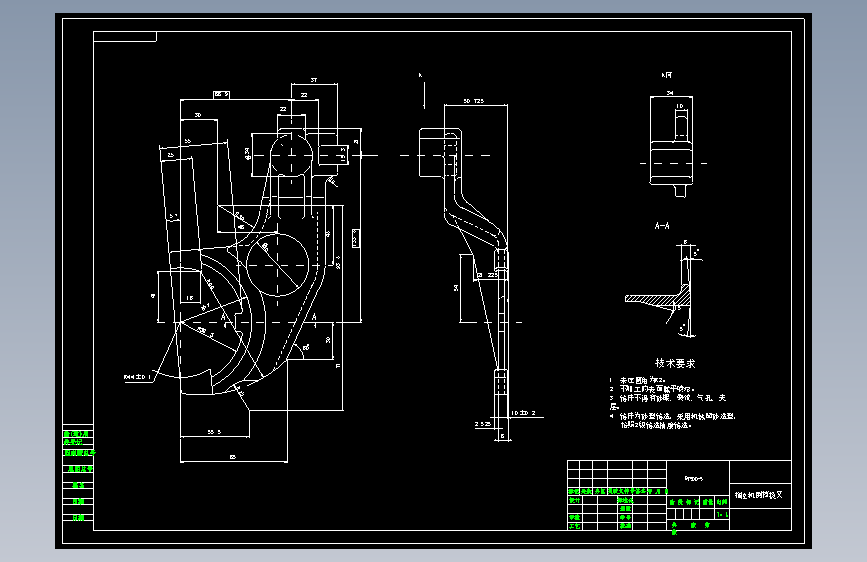Select the part name text in title block

(759, 495)
